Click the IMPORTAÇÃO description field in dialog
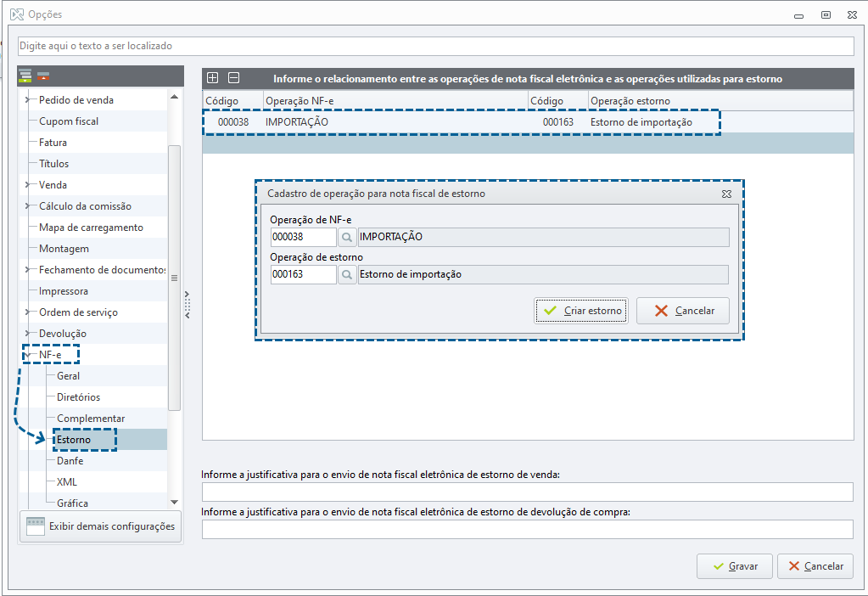The height and width of the screenshot is (596, 868). [x=544, y=237]
